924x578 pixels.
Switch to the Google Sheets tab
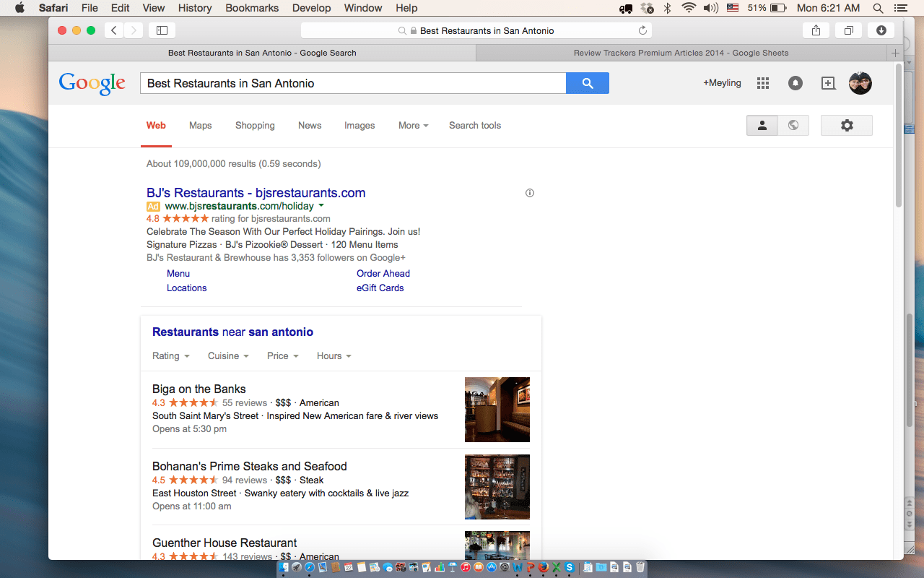[681, 53]
